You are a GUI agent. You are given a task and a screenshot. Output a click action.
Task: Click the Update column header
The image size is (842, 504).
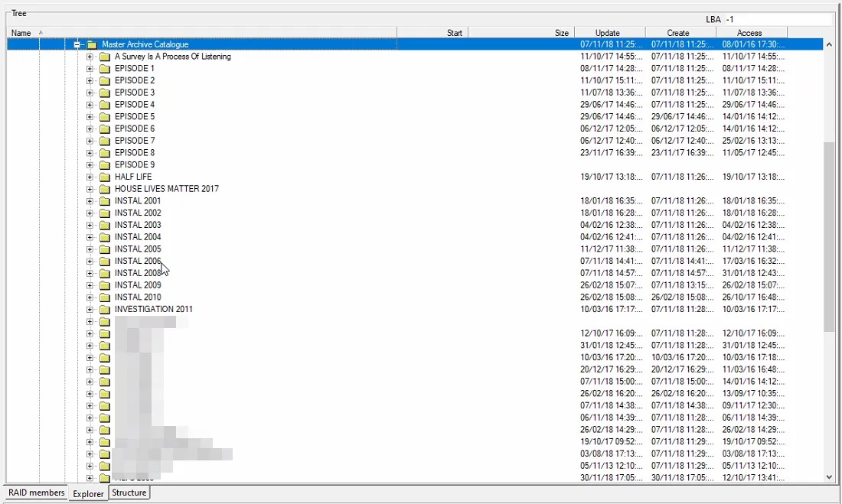click(608, 33)
